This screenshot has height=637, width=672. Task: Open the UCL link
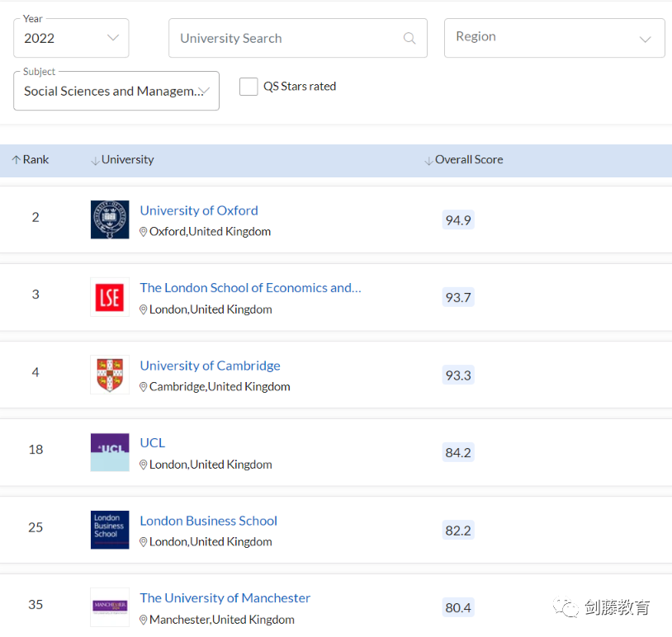153,442
